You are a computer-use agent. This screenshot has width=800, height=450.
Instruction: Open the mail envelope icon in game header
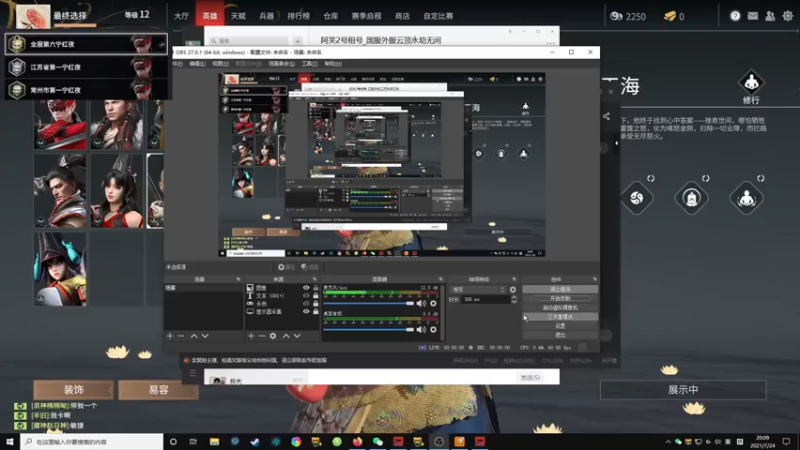click(753, 16)
